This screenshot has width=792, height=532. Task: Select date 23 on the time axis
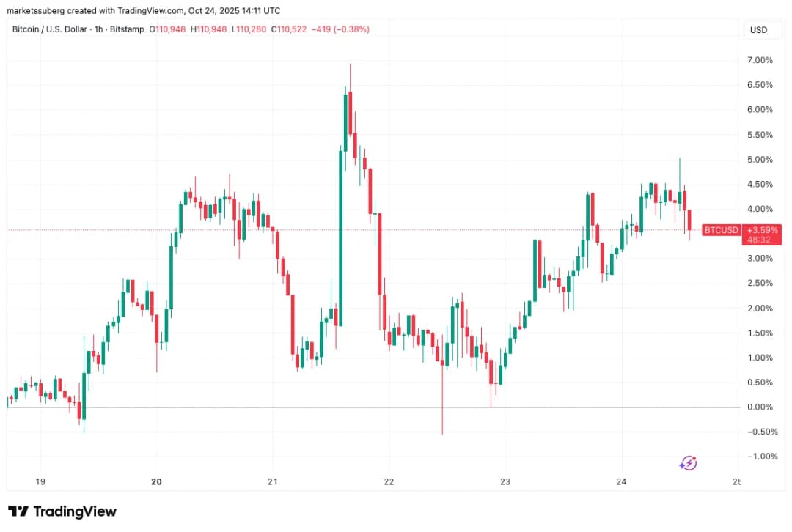tap(505, 481)
